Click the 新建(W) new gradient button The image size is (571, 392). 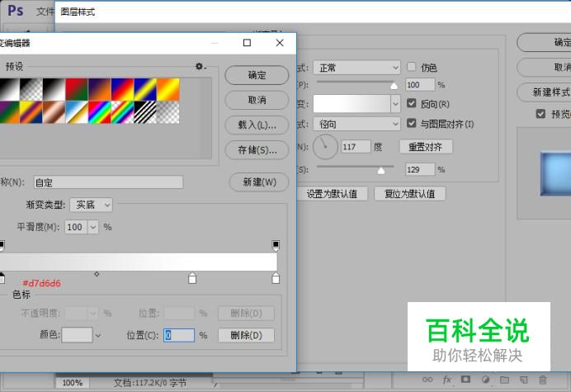[258, 182]
